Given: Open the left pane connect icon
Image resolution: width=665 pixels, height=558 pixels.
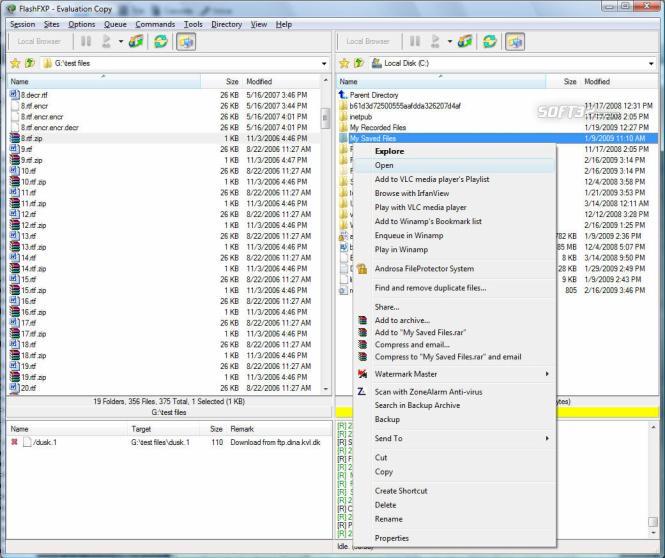Looking at the screenshot, I should [137, 42].
